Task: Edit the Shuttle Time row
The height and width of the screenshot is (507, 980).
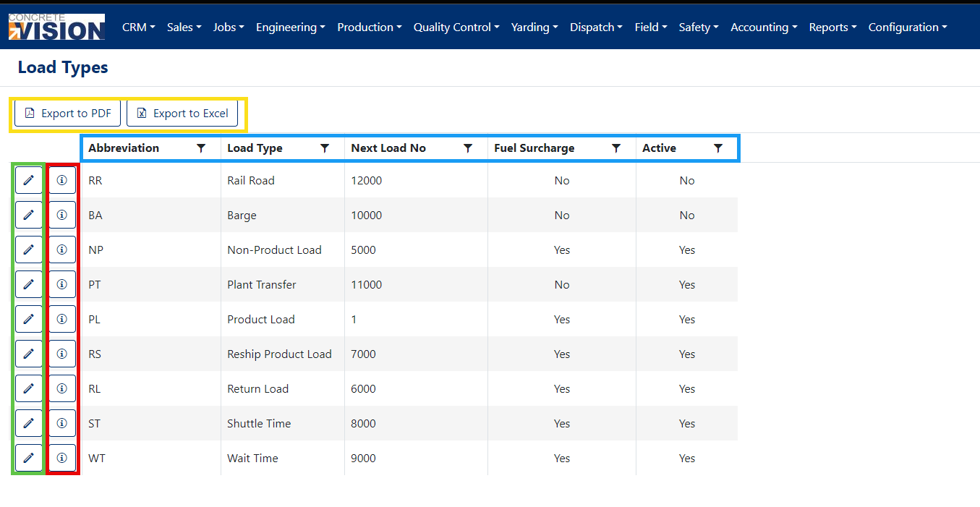Action: (x=29, y=423)
